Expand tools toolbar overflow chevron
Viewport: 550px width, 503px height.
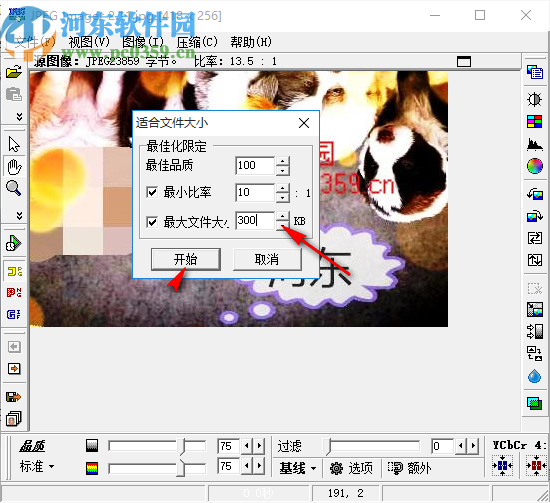20,215
